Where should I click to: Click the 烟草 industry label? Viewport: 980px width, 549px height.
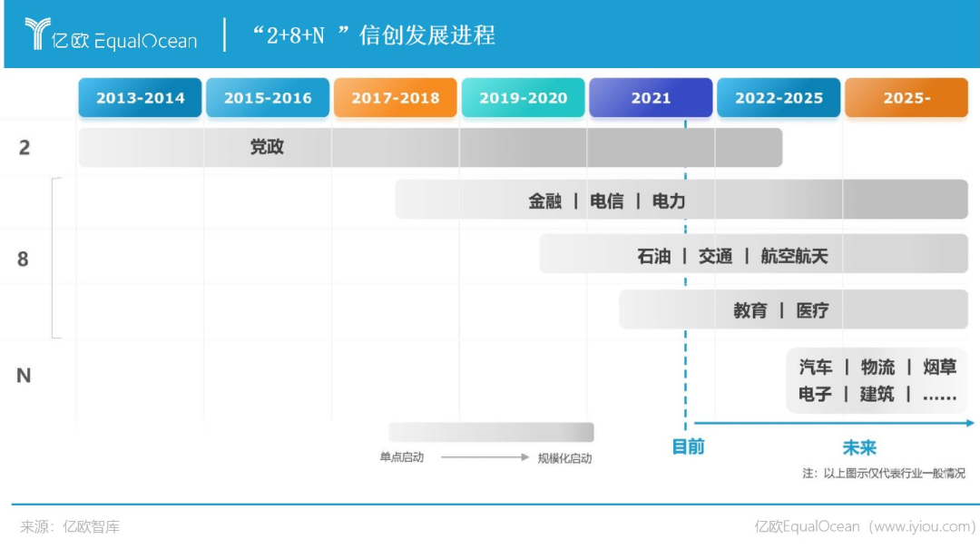(939, 367)
